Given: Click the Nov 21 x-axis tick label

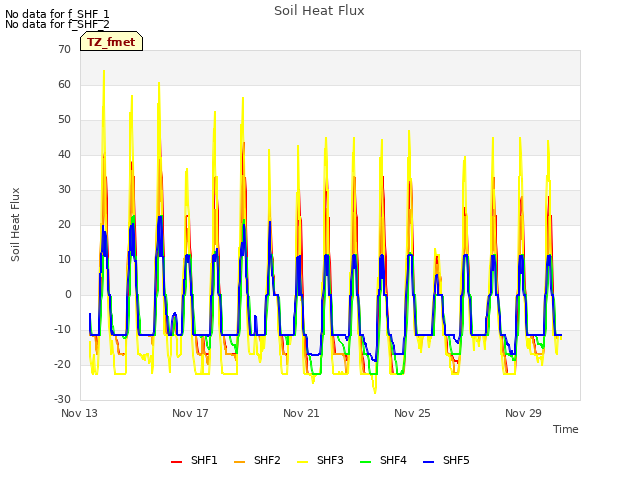Looking at the screenshot, I should (x=301, y=413).
